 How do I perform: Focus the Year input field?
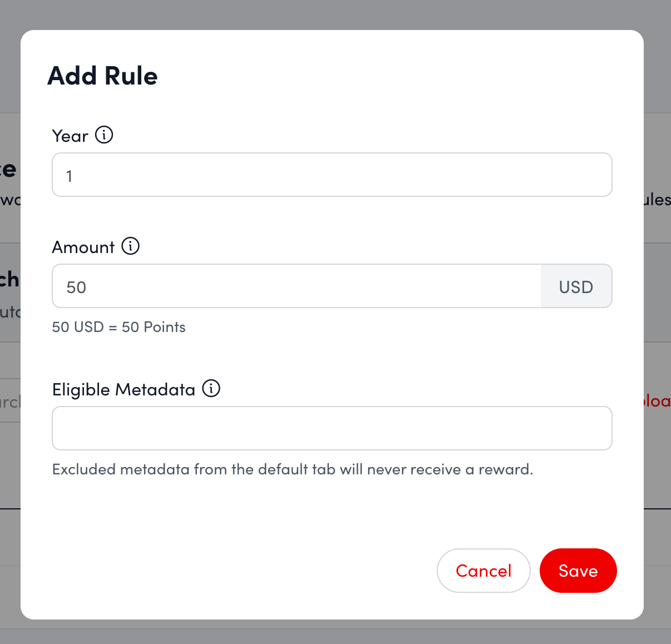point(332,175)
